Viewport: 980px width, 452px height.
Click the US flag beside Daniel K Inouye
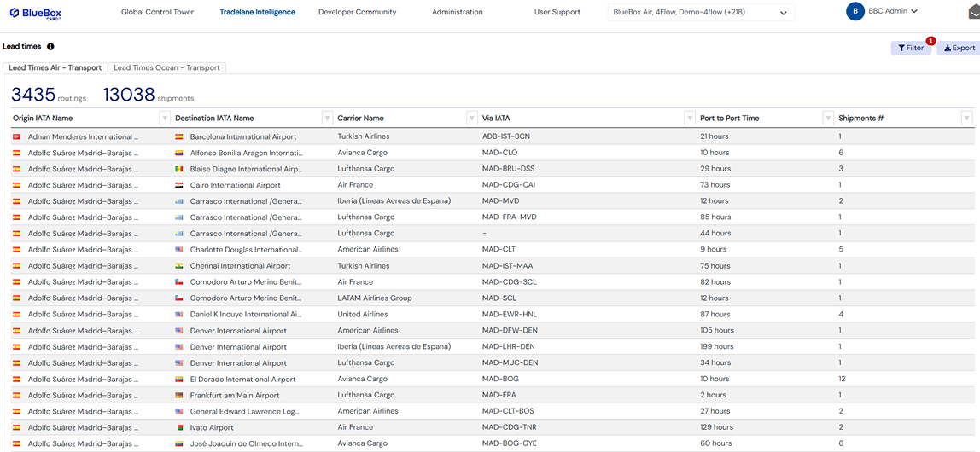(x=178, y=315)
